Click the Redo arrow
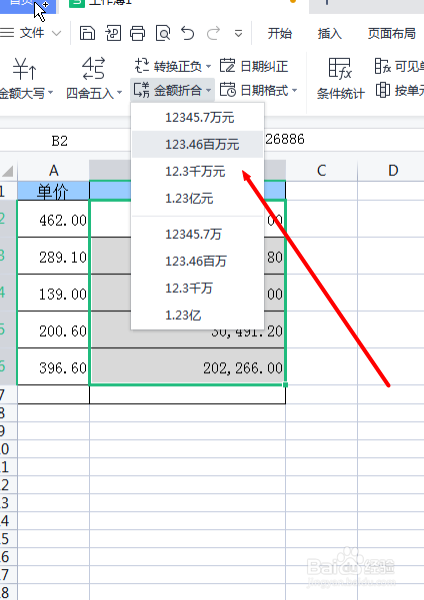The width and height of the screenshot is (424, 600). (x=214, y=33)
